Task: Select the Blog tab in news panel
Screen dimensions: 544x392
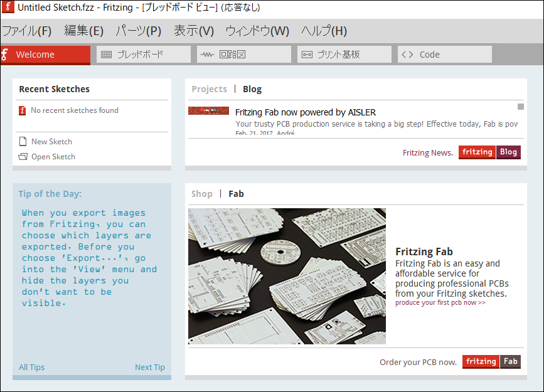Action: click(x=252, y=89)
